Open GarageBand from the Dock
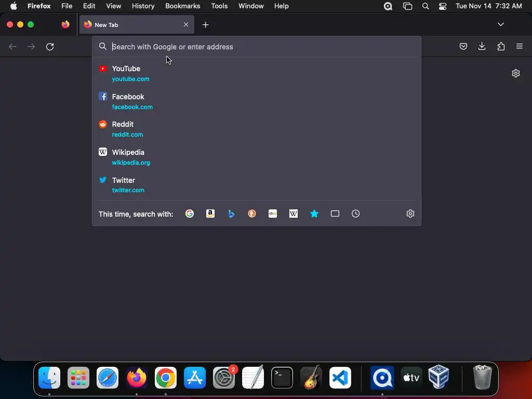Image resolution: width=532 pixels, height=399 pixels. click(x=311, y=378)
